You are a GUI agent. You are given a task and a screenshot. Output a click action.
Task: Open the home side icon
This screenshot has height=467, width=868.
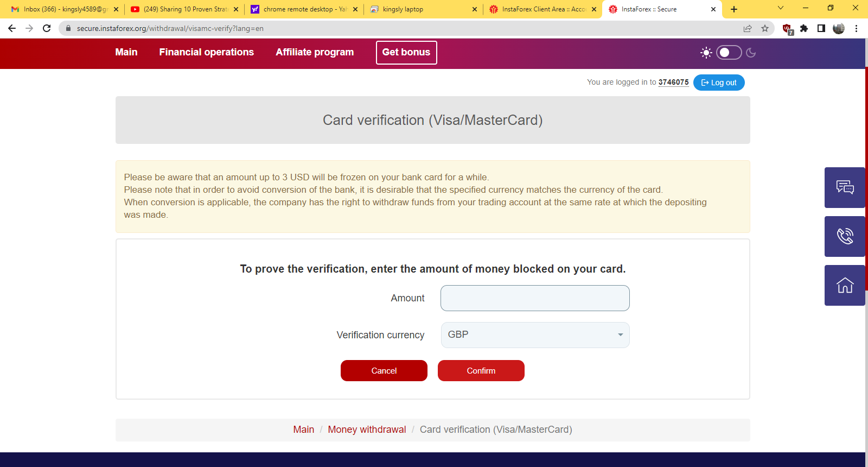[845, 285]
